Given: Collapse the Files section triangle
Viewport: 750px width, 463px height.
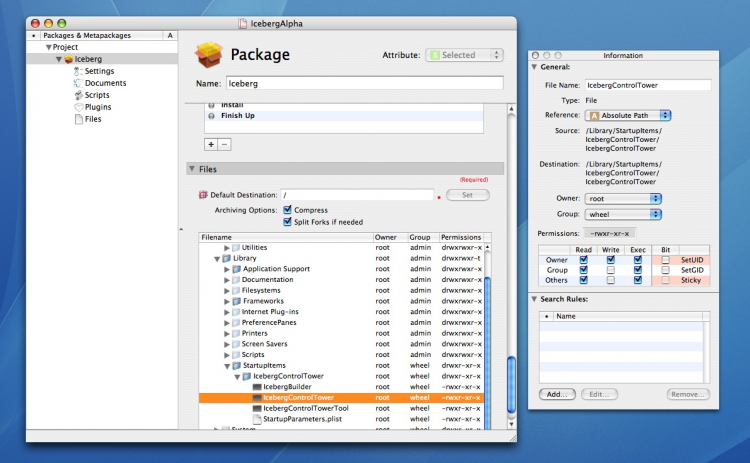Looking at the screenshot, I should click(192, 168).
